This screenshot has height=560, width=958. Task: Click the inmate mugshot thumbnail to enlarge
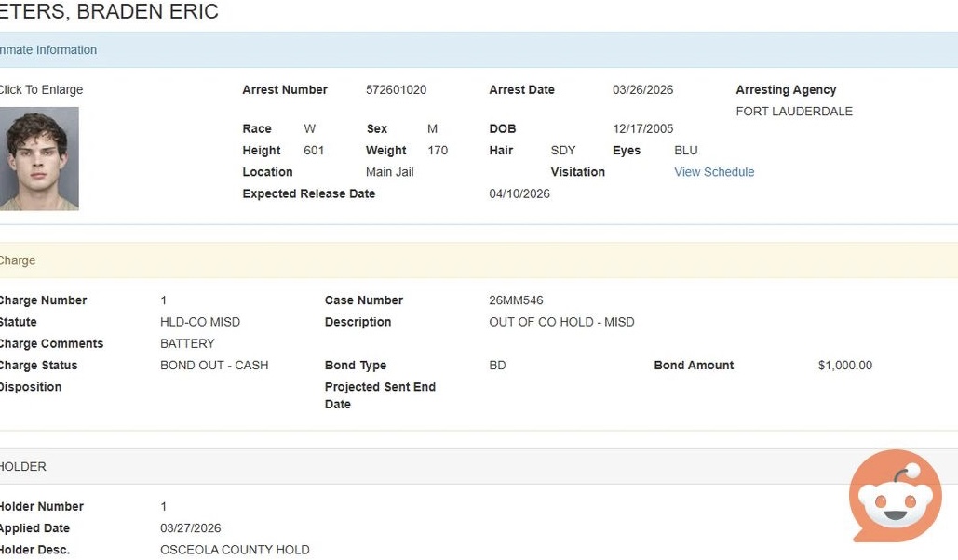point(39,159)
